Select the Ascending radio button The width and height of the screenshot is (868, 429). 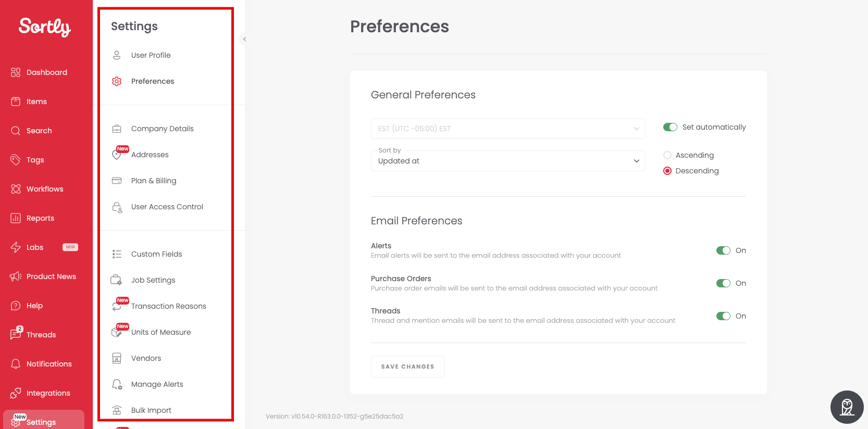coord(667,155)
